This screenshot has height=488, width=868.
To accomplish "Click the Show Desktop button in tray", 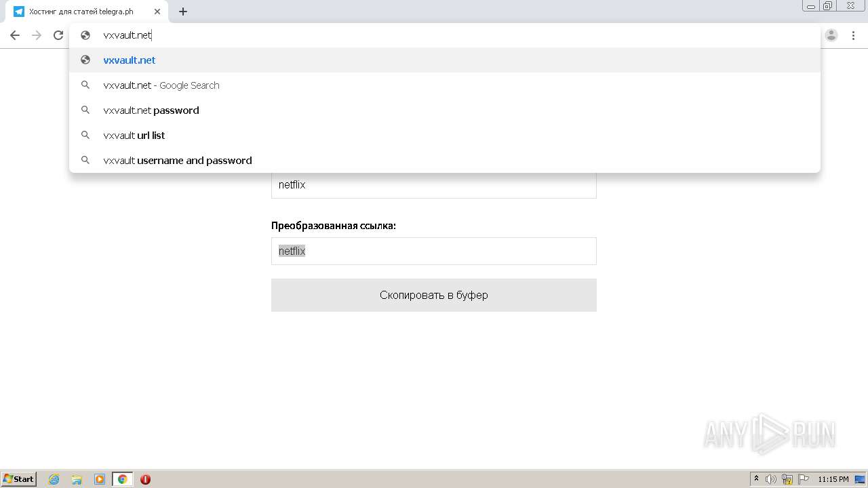I will coord(860,479).
